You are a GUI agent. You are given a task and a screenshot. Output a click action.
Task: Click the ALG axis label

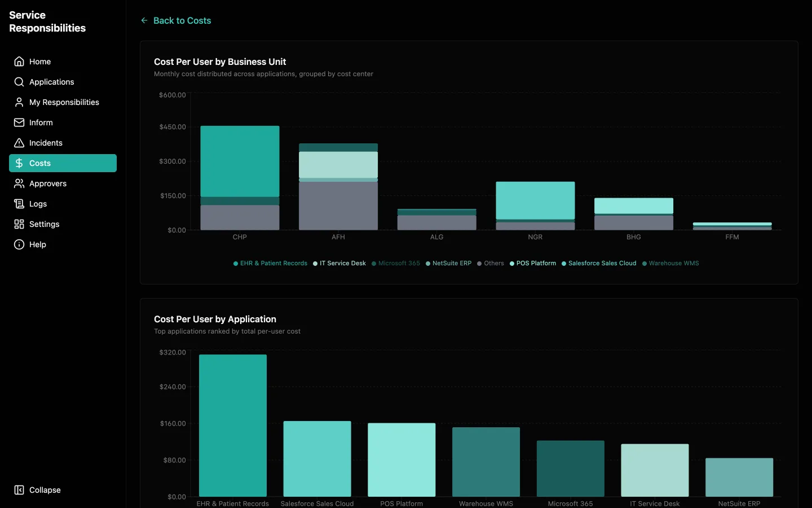(x=437, y=237)
